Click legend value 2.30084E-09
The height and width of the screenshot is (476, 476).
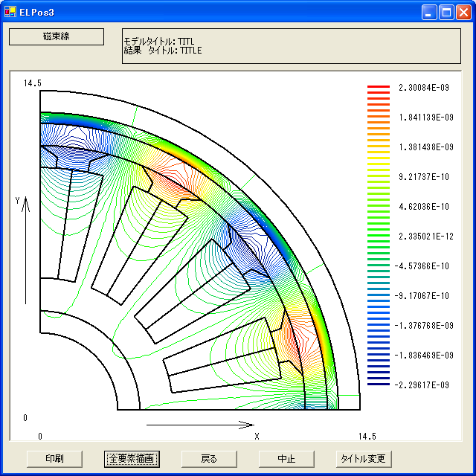pos(424,88)
